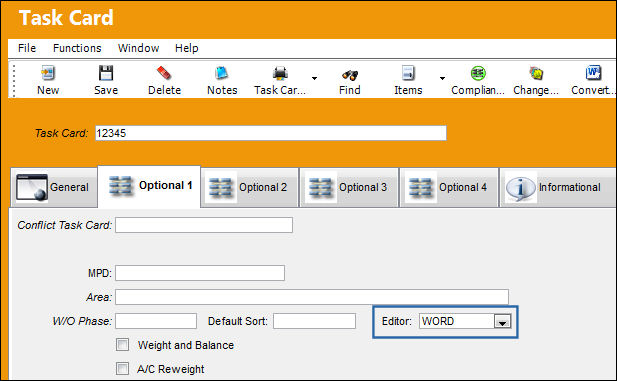617x381 pixels.
Task: Open the Items toolbar icon
Action: pos(408,73)
